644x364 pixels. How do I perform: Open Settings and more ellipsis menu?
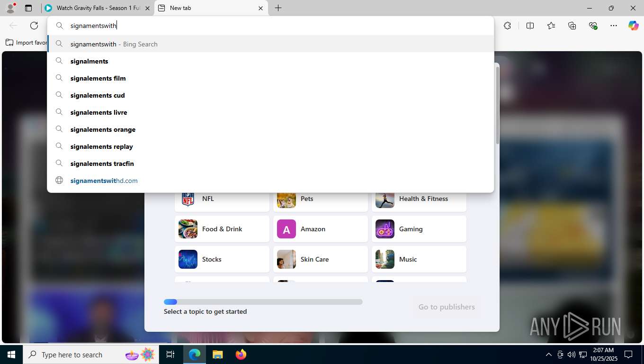click(614, 26)
